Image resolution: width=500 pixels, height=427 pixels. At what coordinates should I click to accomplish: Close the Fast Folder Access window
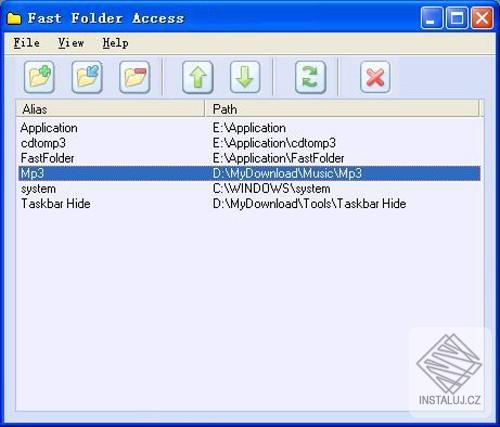tap(482, 18)
